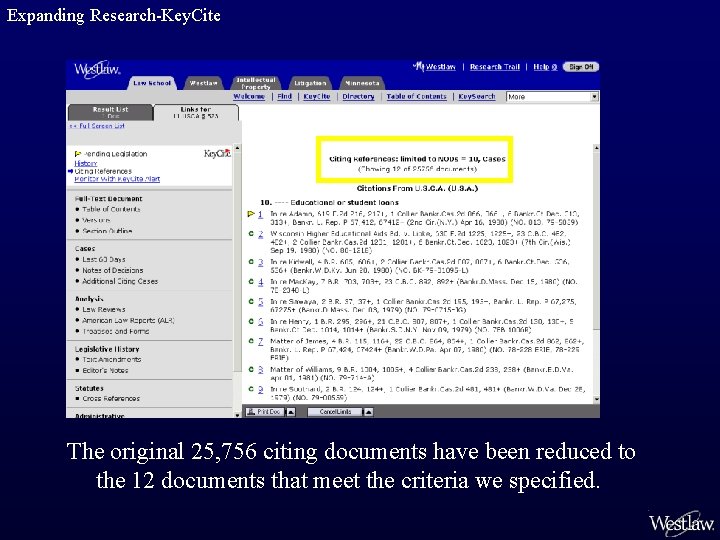This screenshot has height=540, width=720.
Task: Open Notes of Decisions
Action: [112, 270]
